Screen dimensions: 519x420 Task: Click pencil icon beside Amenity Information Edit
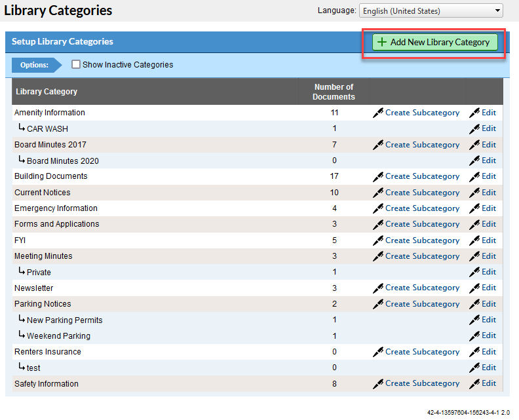click(x=474, y=113)
